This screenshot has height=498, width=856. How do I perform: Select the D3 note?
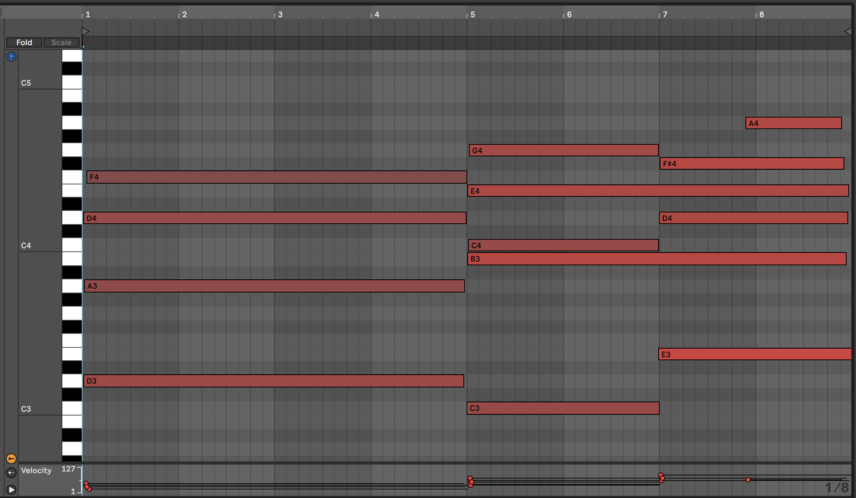pos(274,381)
